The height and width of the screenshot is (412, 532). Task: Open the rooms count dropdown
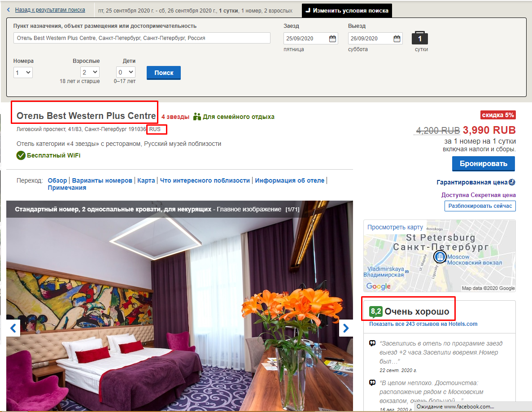pos(23,72)
